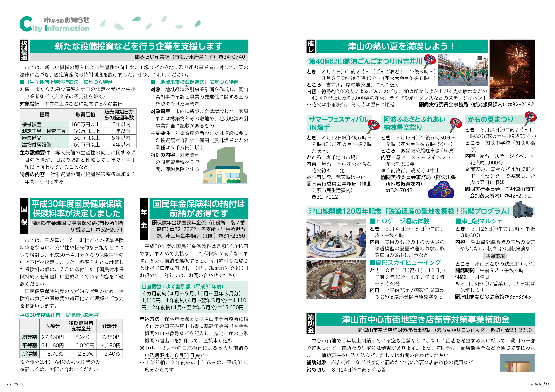Click the heading 国民年金保険料の納付は前納がお得です

(x=199, y=209)
